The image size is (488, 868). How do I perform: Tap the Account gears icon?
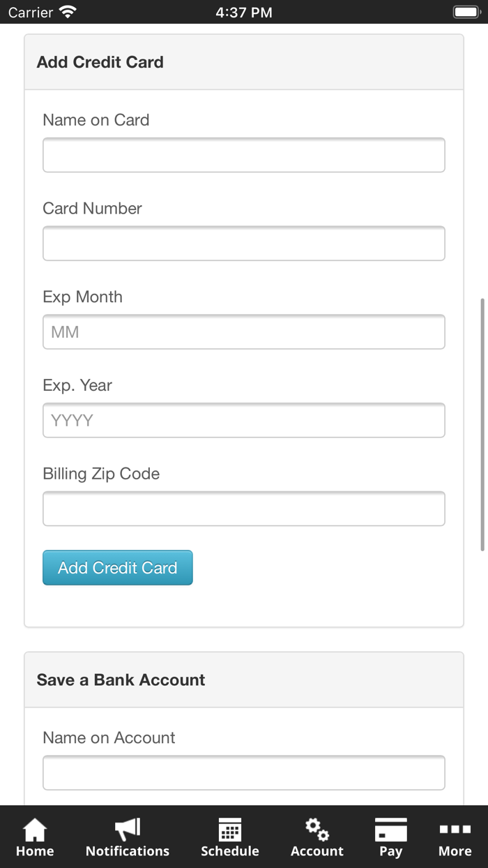tap(317, 829)
